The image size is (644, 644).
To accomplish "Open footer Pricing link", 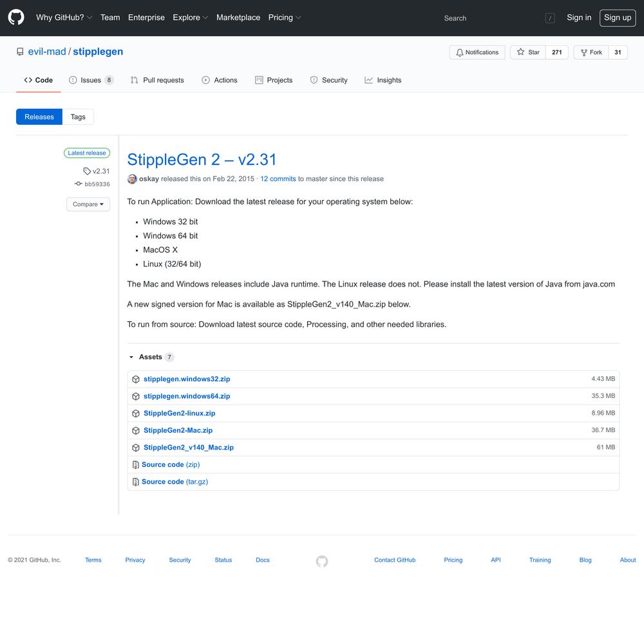I will pos(453,560).
